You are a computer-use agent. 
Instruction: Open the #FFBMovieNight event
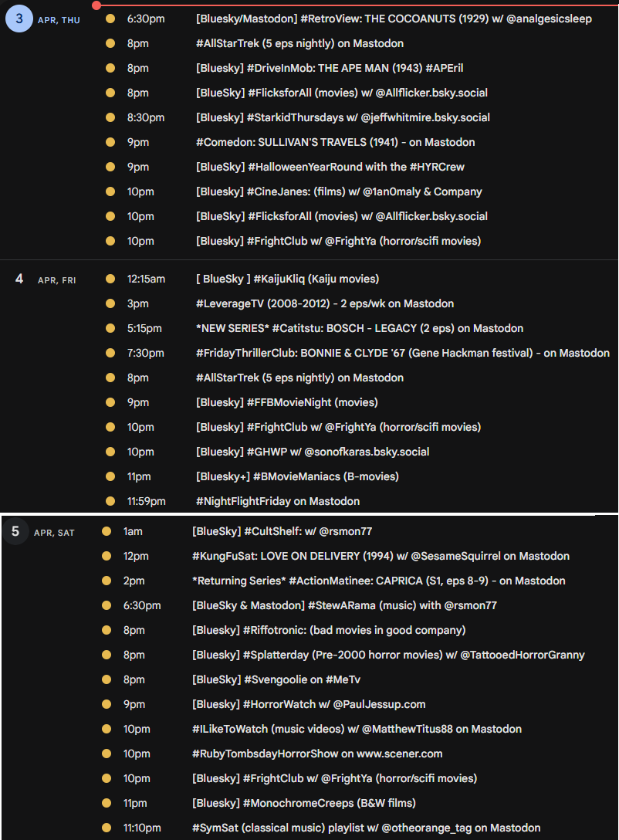[286, 401]
